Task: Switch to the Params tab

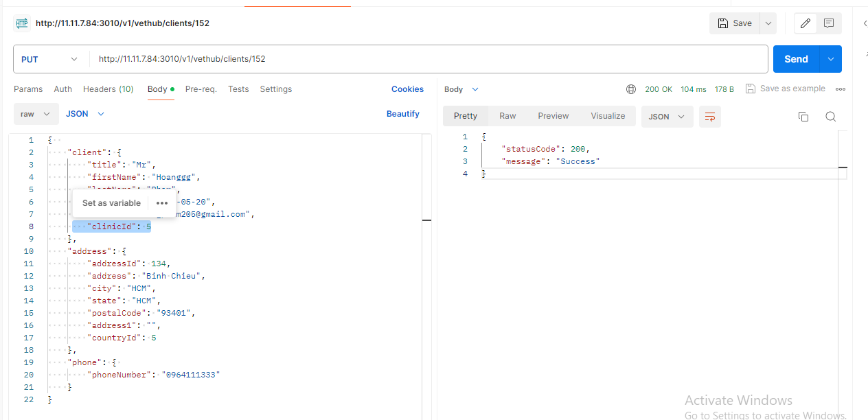Action: tap(28, 89)
